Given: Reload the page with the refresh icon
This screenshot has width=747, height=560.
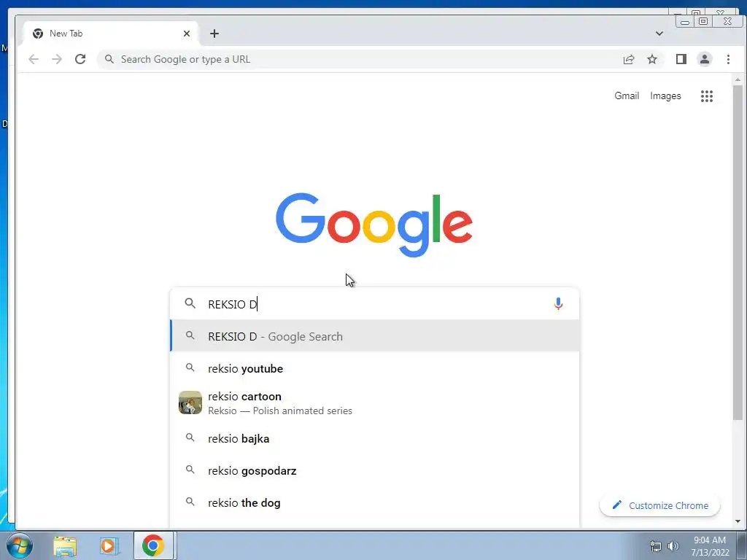Looking at the screenshot, I should tap(80, 59).
